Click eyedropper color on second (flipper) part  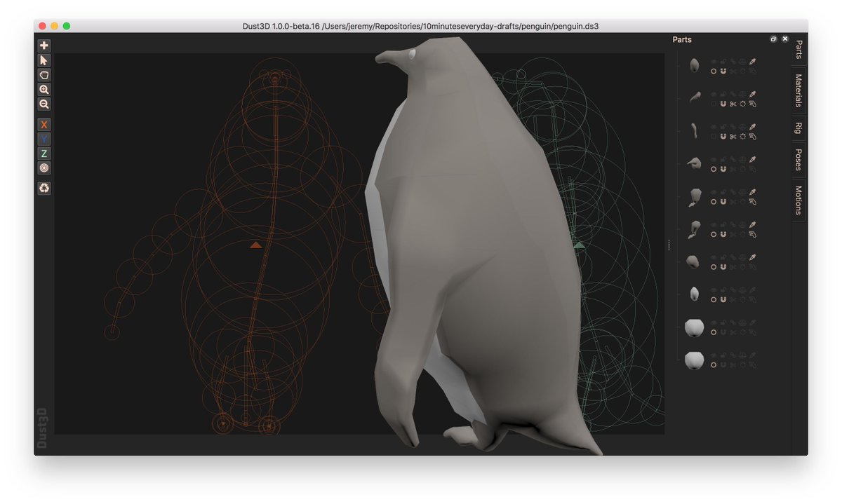point(752,94)
